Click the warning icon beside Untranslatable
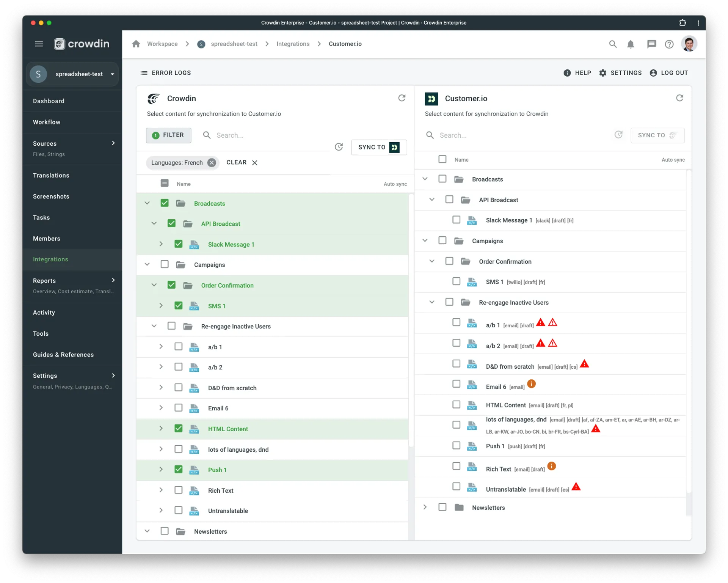Viewport: 728px width, 583px height. pos(576,487)
